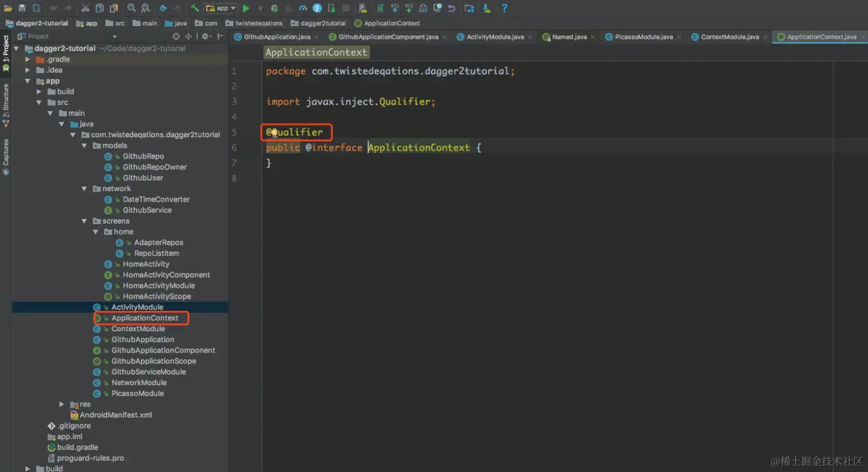Click the Replace icon in toolbar
This screenshot has width=868, height=472.
point(145,8)
